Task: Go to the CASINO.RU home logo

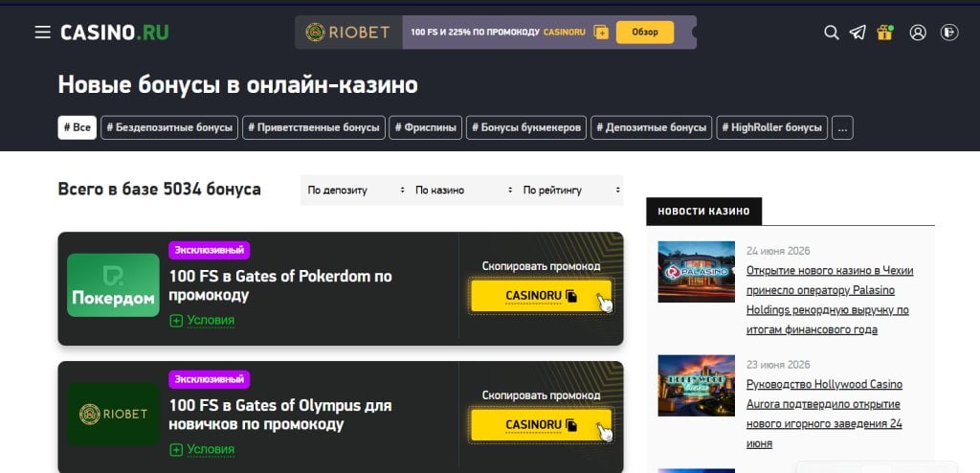Action: pyautogui.click(x=115, y=33)
